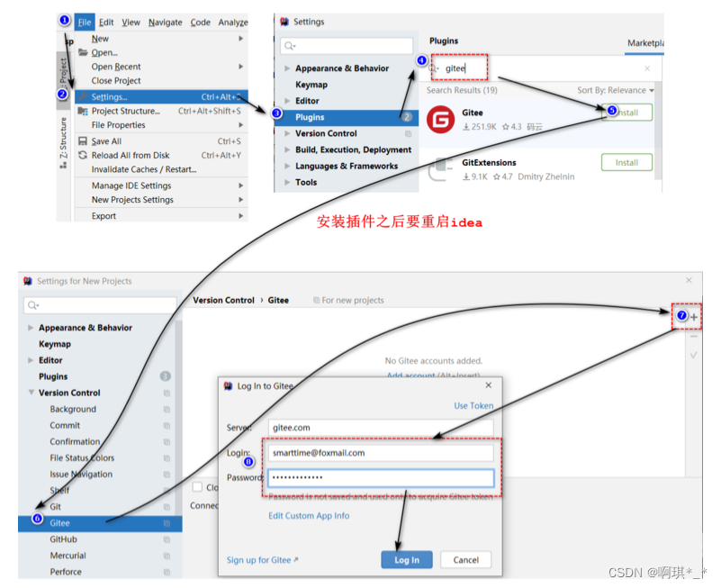
Task: Click Settings dialog search field
Action: pos(347,46)
